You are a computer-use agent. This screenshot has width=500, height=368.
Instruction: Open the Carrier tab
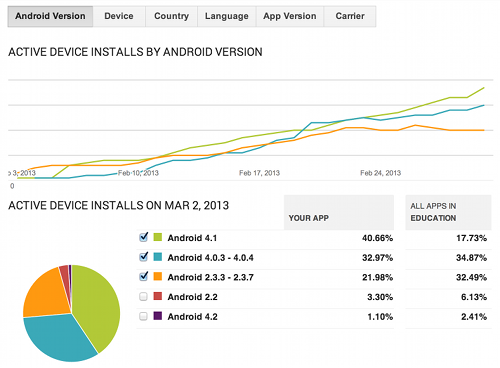pyautogui.click(x=350, y=16)
